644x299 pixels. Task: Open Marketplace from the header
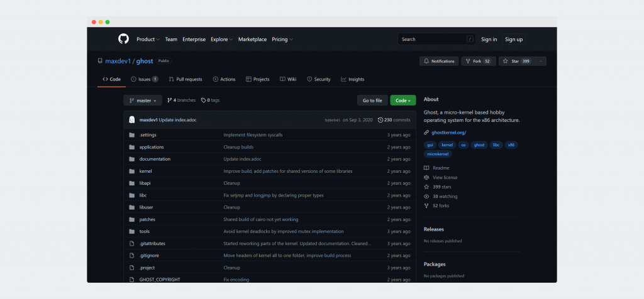pos(252,40)
